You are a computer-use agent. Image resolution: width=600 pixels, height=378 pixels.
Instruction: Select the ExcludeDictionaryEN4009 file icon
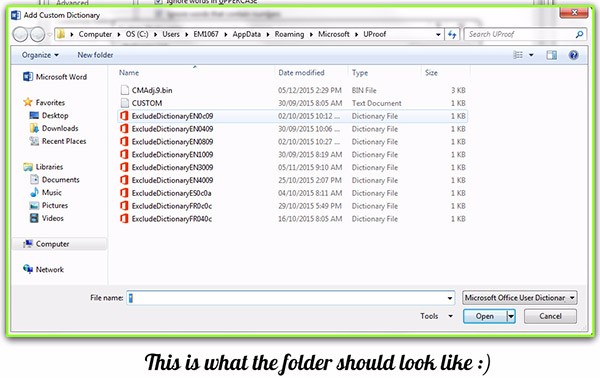(124, 180)
